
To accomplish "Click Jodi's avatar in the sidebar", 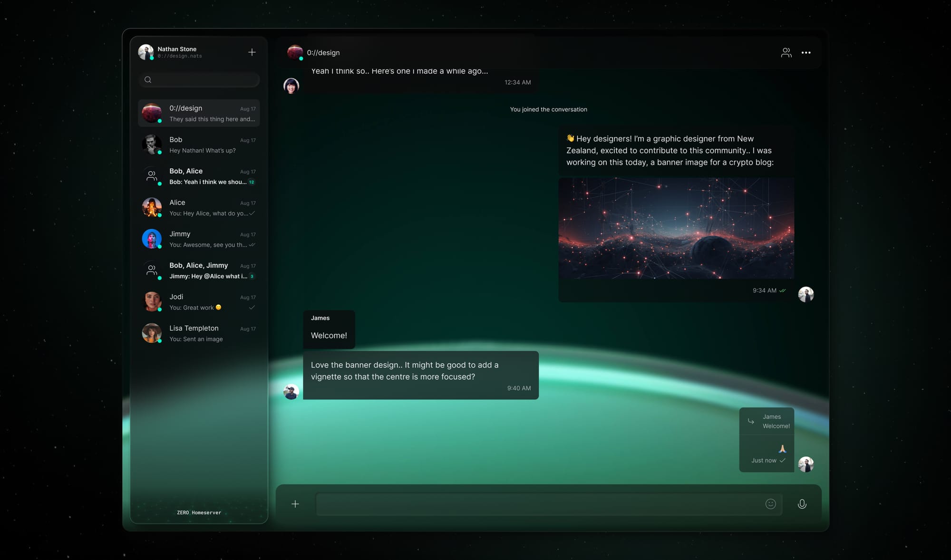I will pos(152,301).
